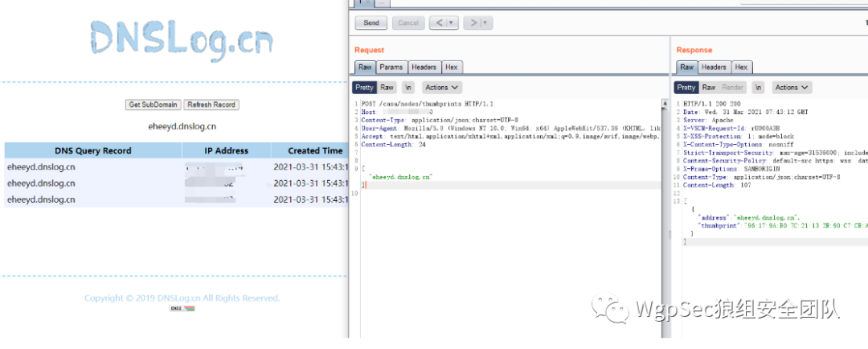Open the Request Headers tab
The width and height of the screenshot is (868, 349).
[424, 67]
